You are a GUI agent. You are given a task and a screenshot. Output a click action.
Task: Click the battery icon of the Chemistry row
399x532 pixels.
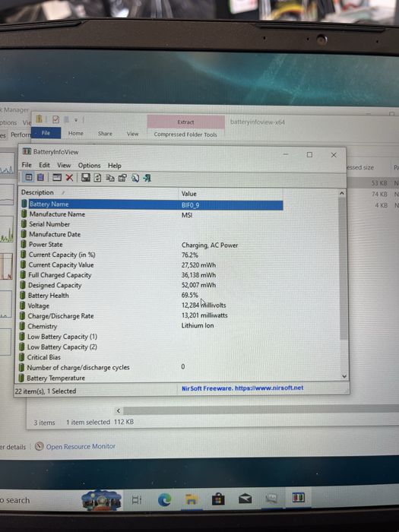22,326
